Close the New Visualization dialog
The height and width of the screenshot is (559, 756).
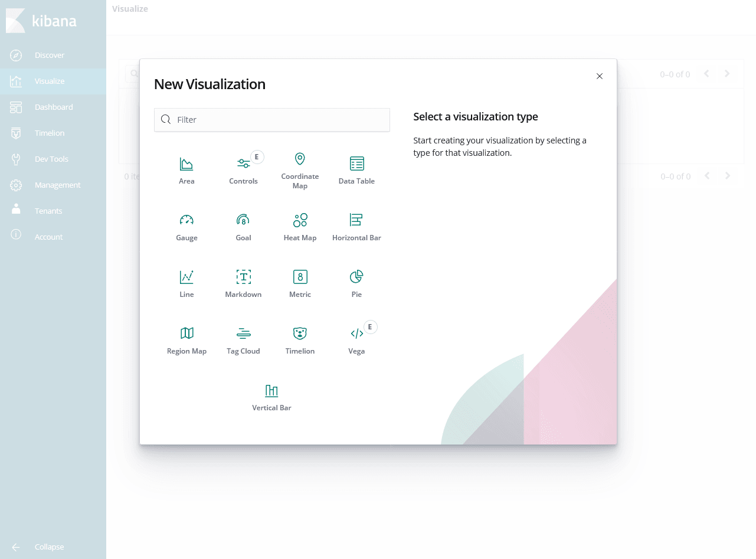click(600, 76)
